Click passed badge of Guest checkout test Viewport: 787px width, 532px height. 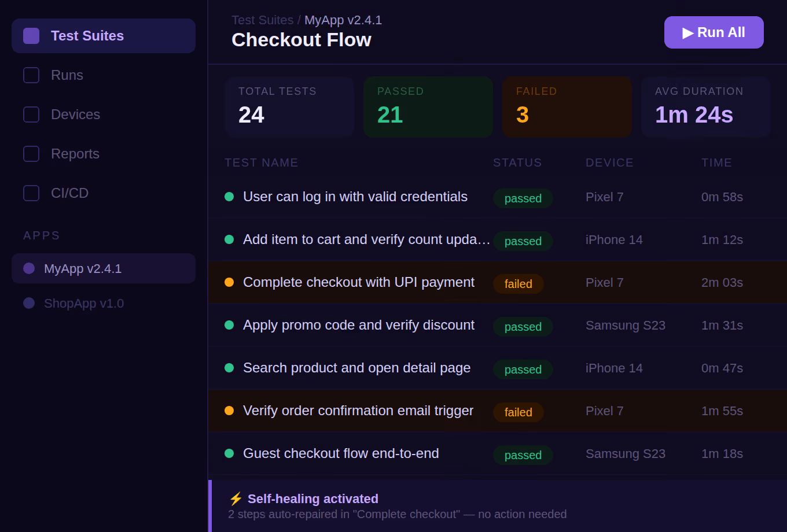click(x=523, y=455)
